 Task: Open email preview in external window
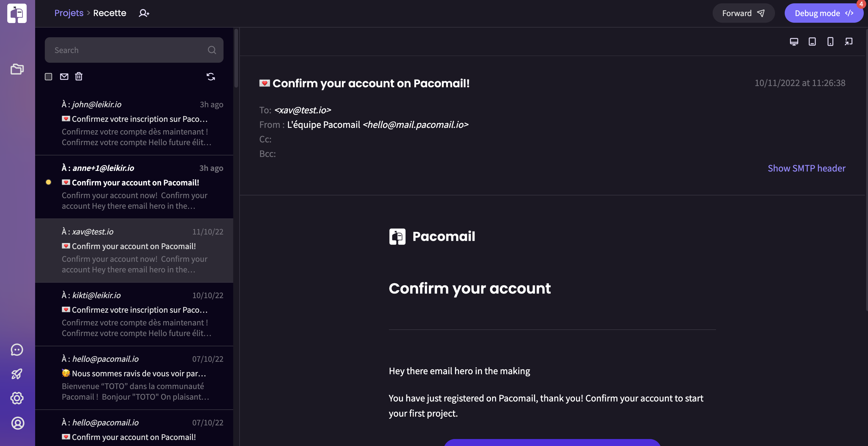[x=848, y=42]
